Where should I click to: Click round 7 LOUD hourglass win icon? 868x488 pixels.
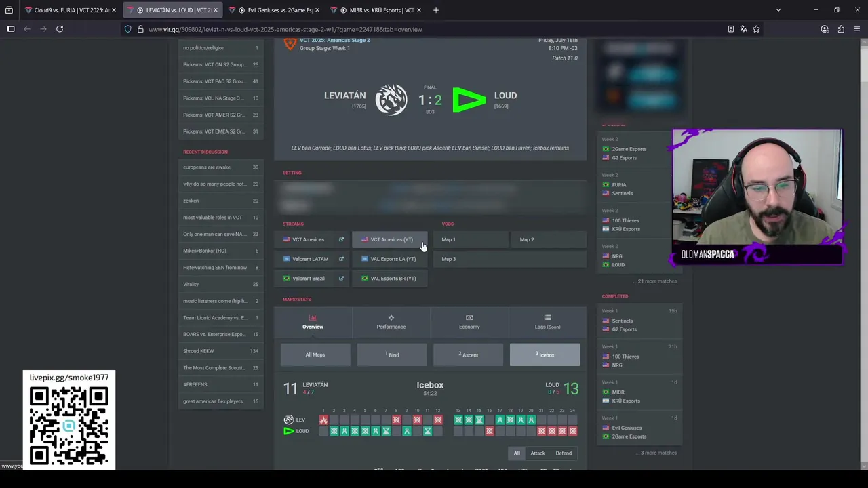tap(386, 431)
